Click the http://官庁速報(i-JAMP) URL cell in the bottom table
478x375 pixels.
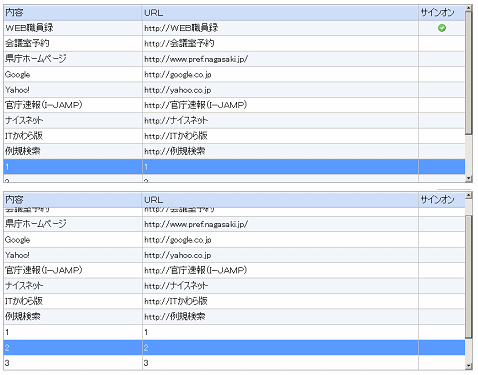(280, 270)
